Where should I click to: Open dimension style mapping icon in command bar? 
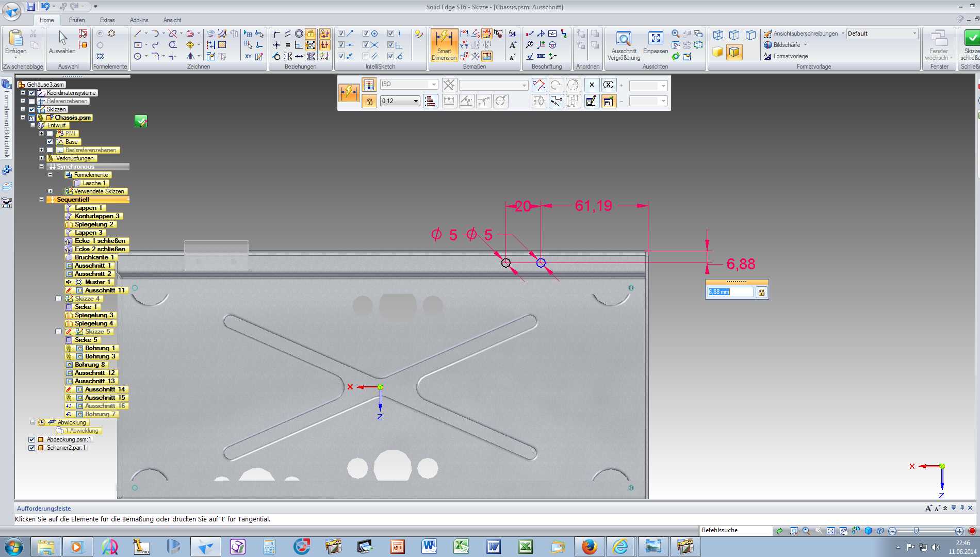(x=369, y=85)
